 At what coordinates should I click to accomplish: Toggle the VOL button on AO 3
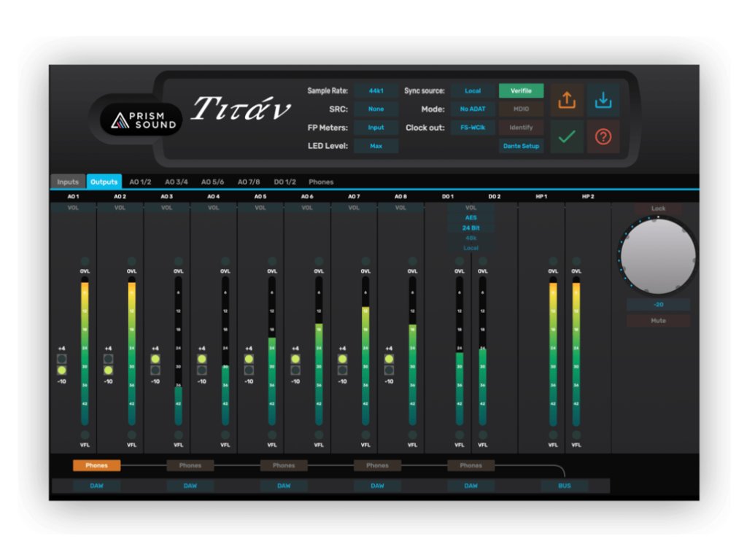point(167,208)
